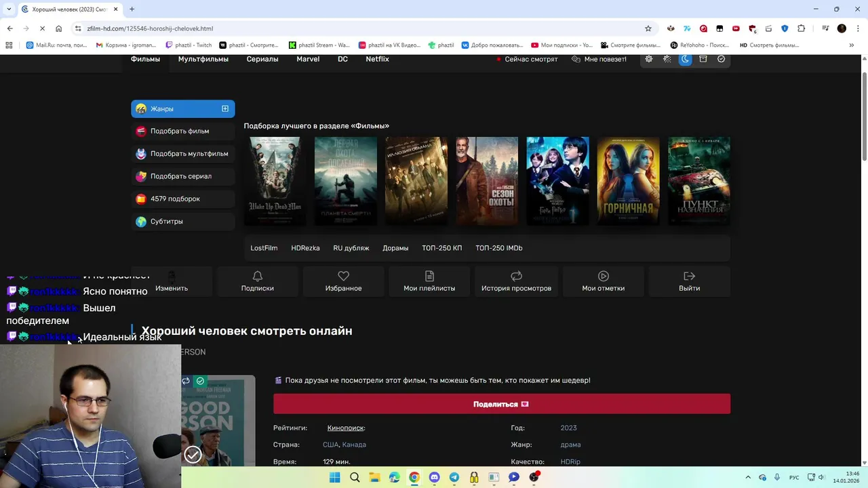Click the 2023 year link
The image size is (868, 488).
tap(568, 428)
